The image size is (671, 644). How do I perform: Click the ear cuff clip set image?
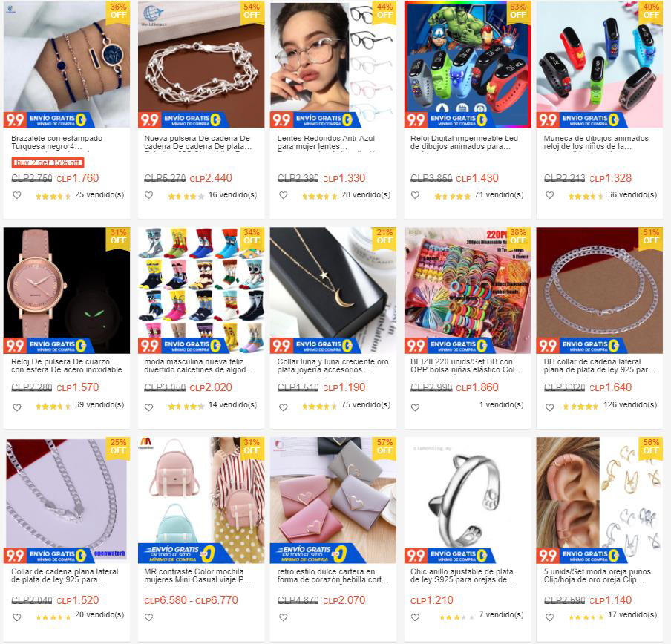pos(600,500)
